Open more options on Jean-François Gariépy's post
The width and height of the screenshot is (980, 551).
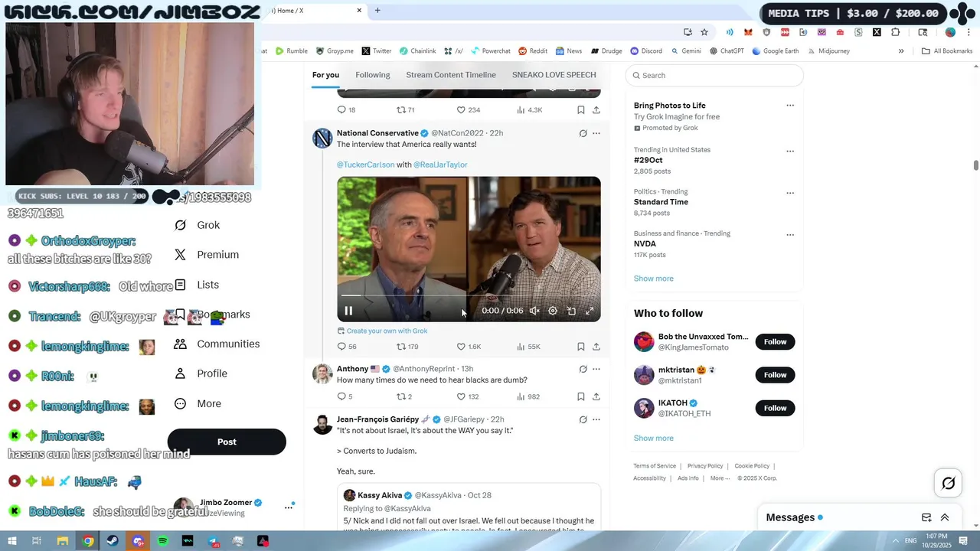coord(596,419)
